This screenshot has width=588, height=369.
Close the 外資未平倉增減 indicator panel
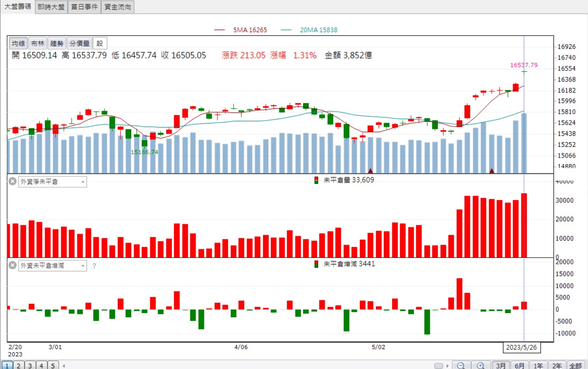(12, 265)
